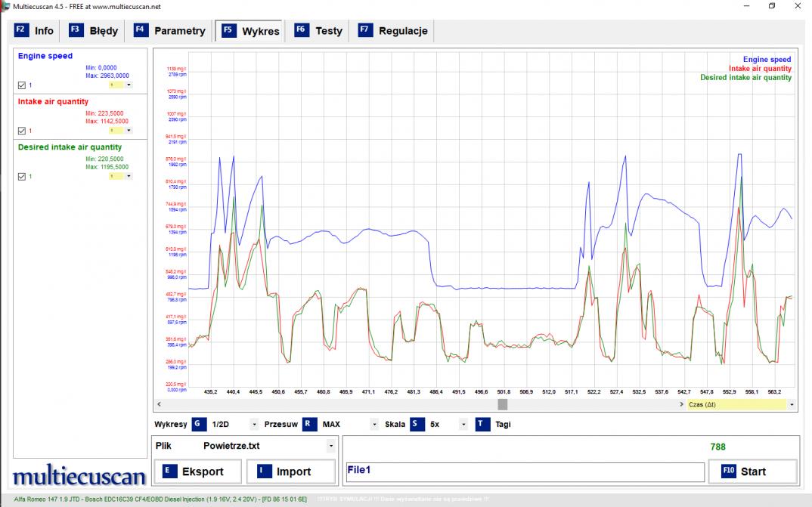Click the T icon next to Tagi
Image resolution: width=812 pixels, height=507 pixels.
tap(482, 424)
